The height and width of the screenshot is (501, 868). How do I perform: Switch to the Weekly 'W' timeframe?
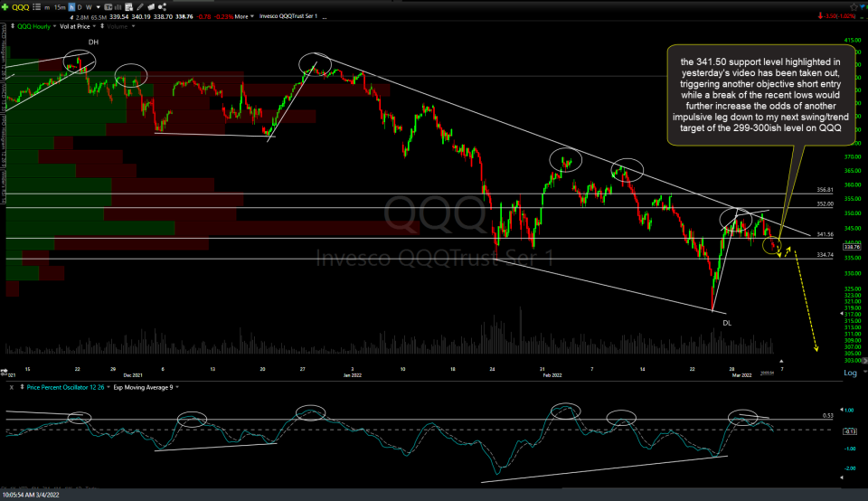click(89, 7)
